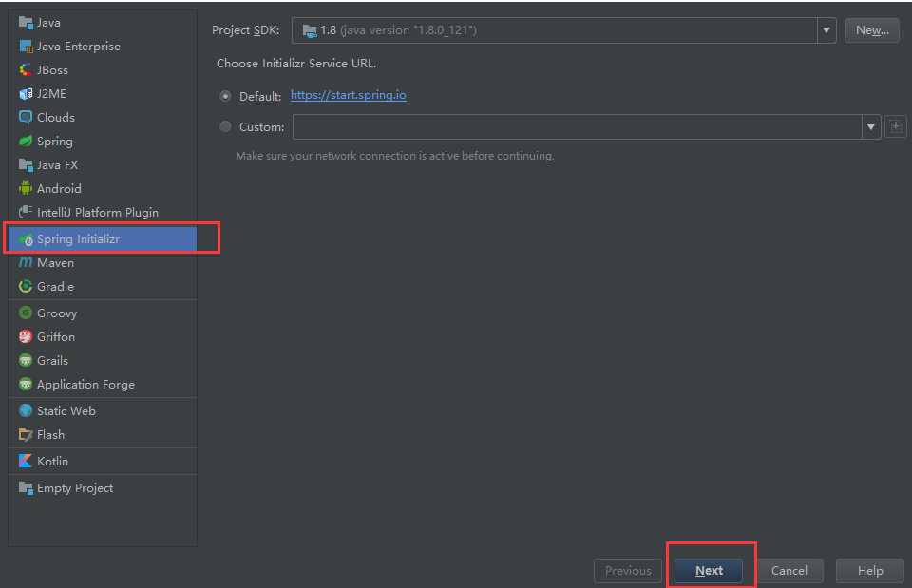The height and width of the screenshot is (588, 912).
Task: Select Gradle project type
Action: [103, 287]
